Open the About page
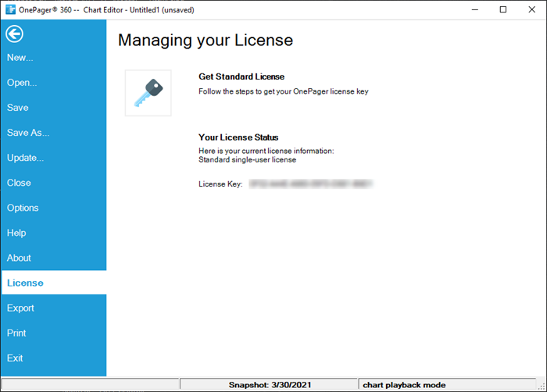The image size is (547, 392). pyautogui.click(x=20, y=258)
